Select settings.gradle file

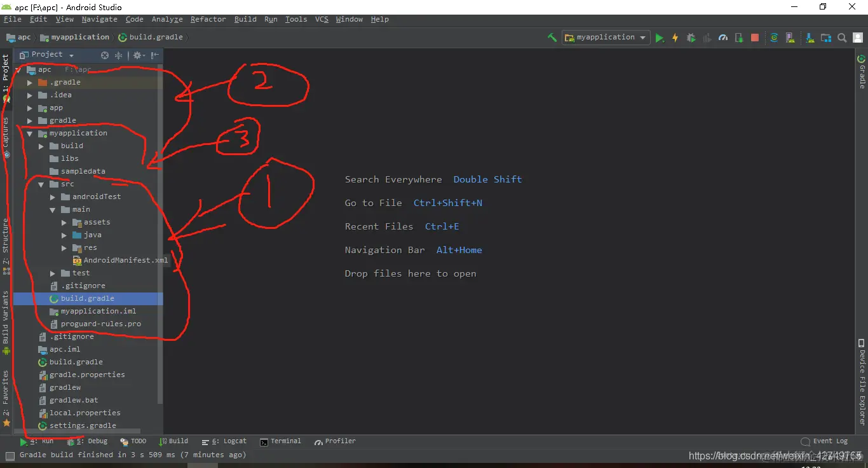(78, 426)
